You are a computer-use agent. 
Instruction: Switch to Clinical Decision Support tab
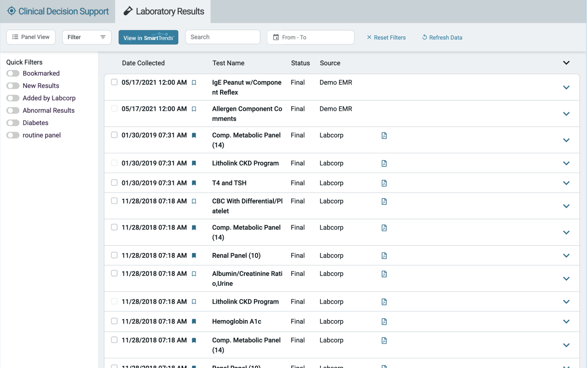(58, 11)
